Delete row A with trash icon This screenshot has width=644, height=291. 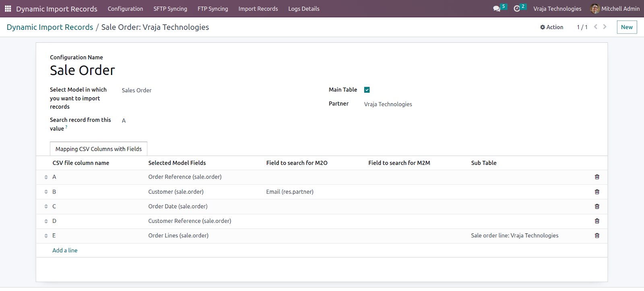point(597,177)
